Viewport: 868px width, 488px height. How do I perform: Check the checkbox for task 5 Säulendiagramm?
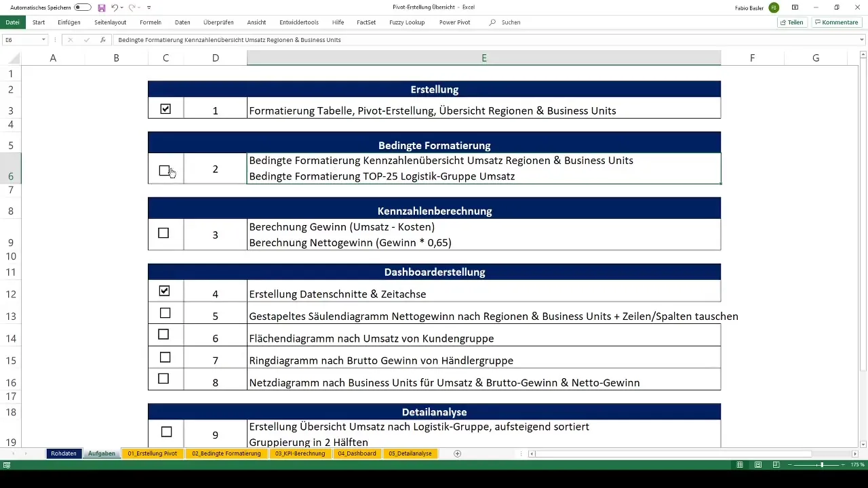click(x=165, y=313)
